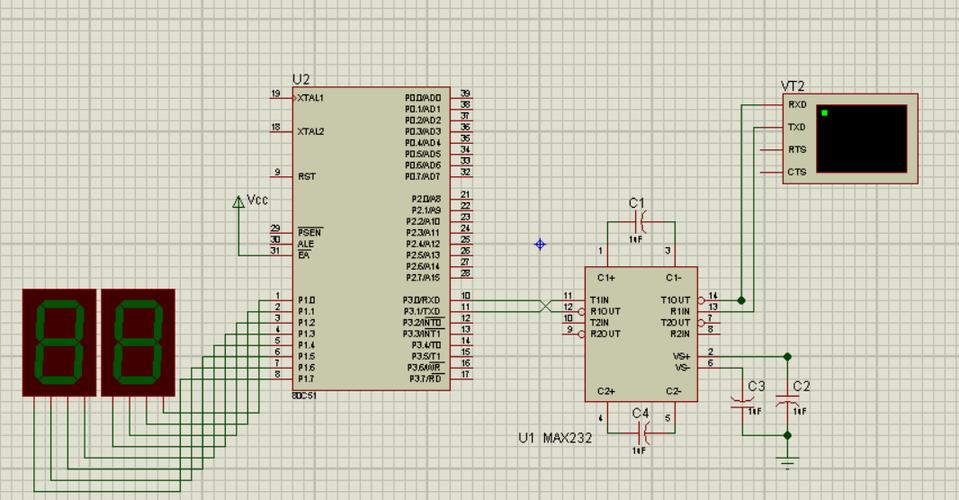Click the U2 reference label
Screen dimensions: 959x500
[x=301, y=79]
